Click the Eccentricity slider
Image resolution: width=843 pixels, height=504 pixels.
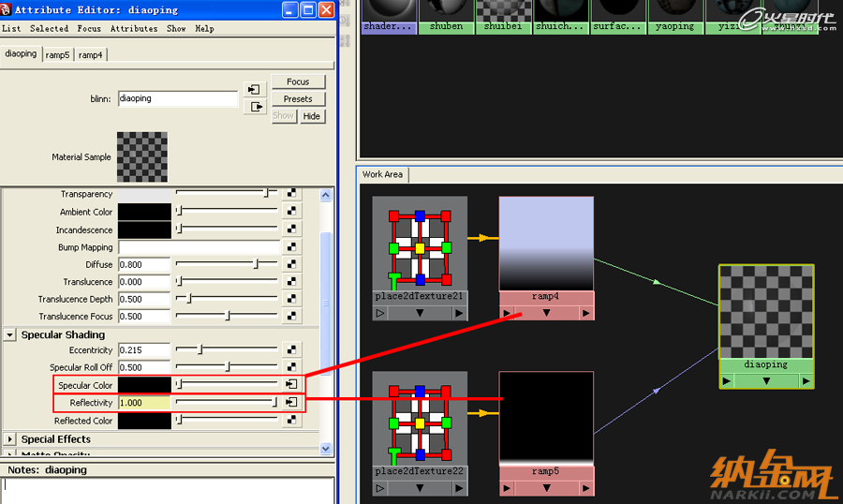coord(227,349)
